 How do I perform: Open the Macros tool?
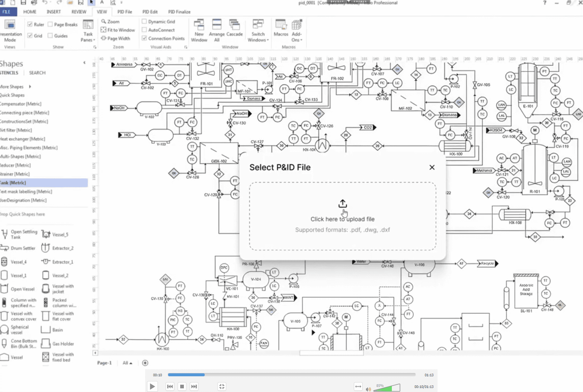281,28
